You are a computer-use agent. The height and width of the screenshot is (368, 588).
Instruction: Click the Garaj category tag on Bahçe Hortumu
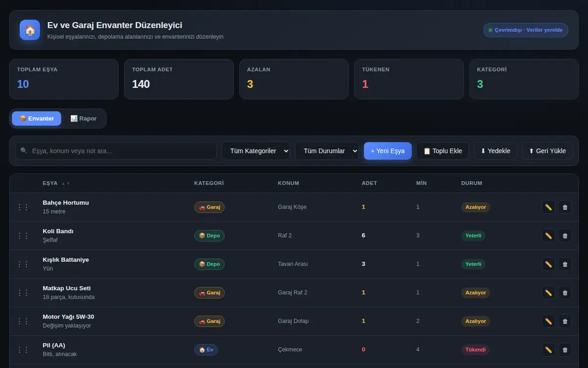point(209,207)
